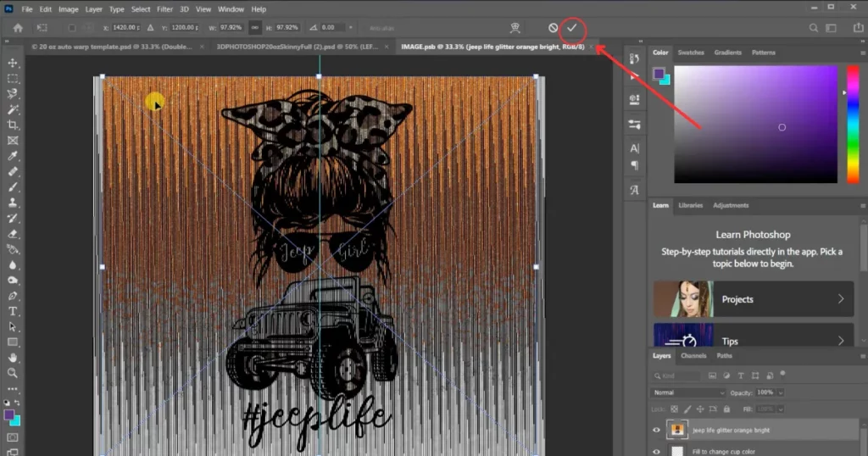Hide the Fill to change cup color layer
The image size is (868, 456).
(x=657, y=452)
